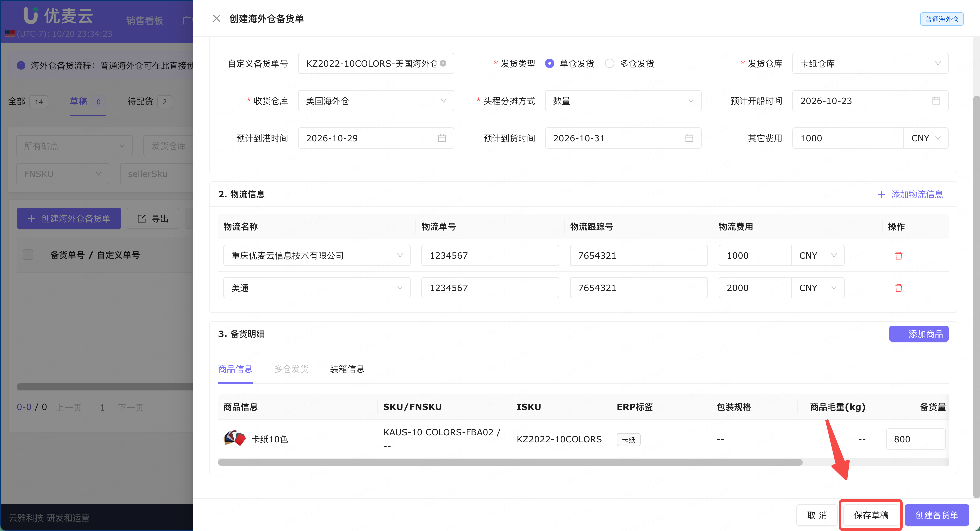Open the CNY dropdown for fee 2000
This screenshot has height=531, width=980.
pos(818,288)
